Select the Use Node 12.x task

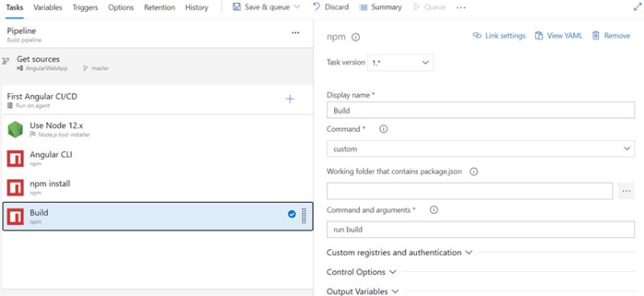(x=157, y=129)
